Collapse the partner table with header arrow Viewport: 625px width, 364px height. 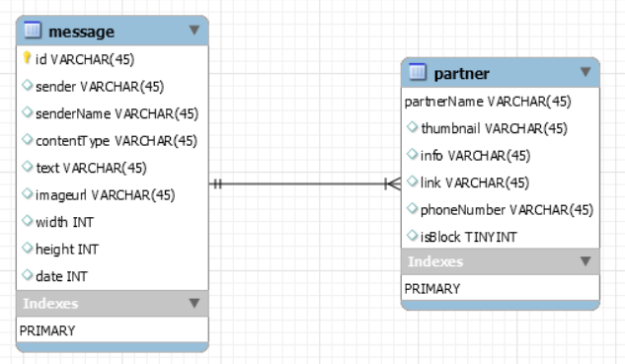click(x=586, y=72)
